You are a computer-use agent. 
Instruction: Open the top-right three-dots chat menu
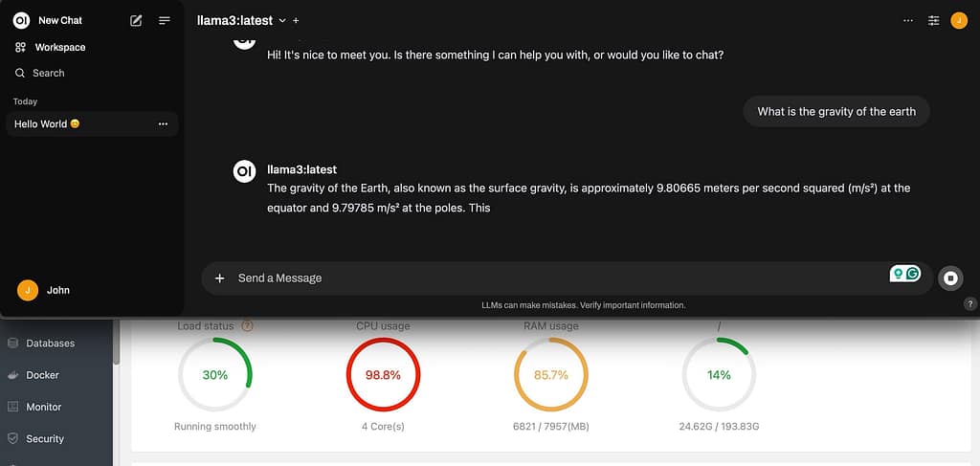tap(908, 20)
